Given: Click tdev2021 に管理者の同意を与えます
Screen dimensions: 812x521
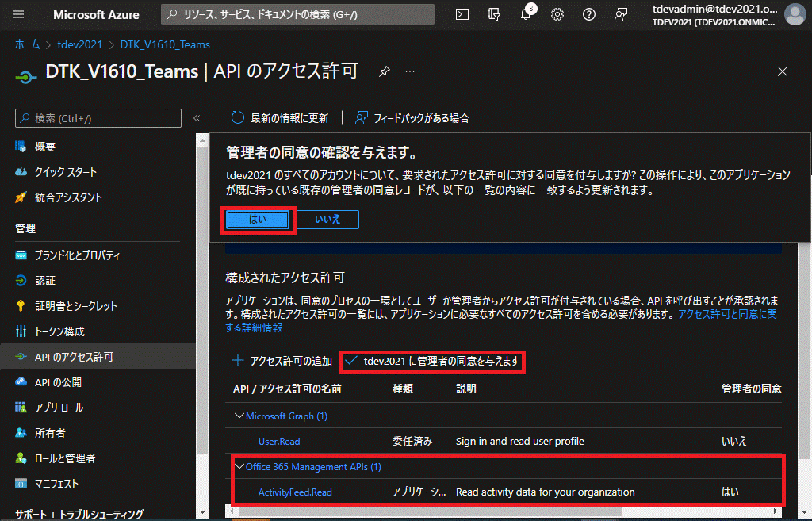Looking at the screenshot, I should (432, 361).
